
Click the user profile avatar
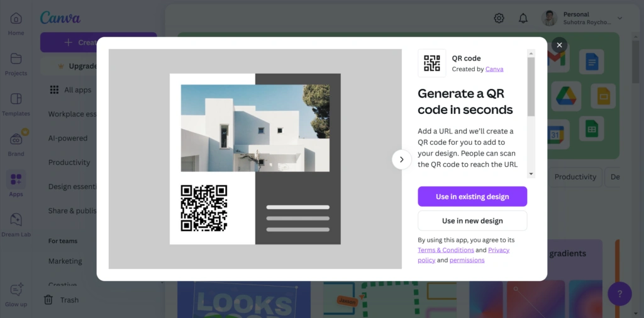click(549, 18)
